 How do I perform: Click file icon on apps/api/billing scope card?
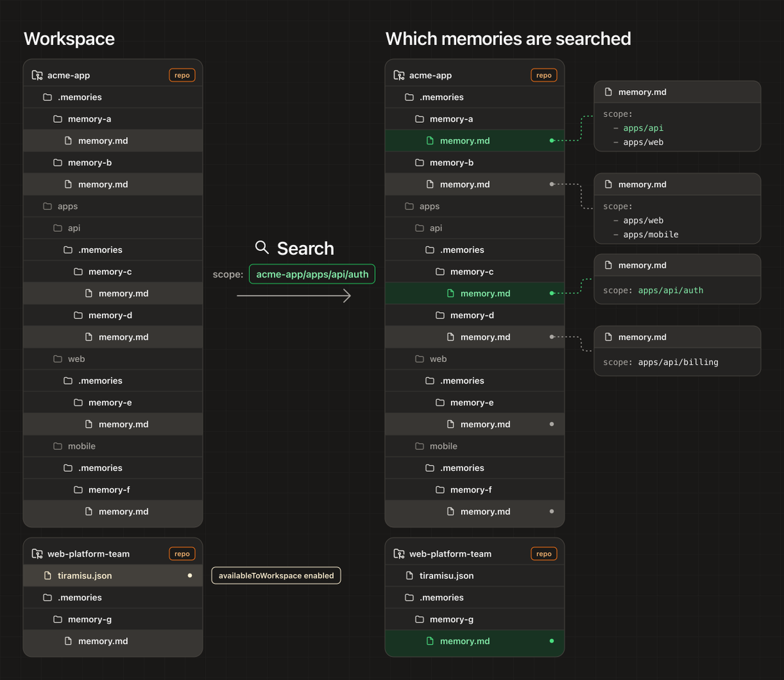point(608,337)
